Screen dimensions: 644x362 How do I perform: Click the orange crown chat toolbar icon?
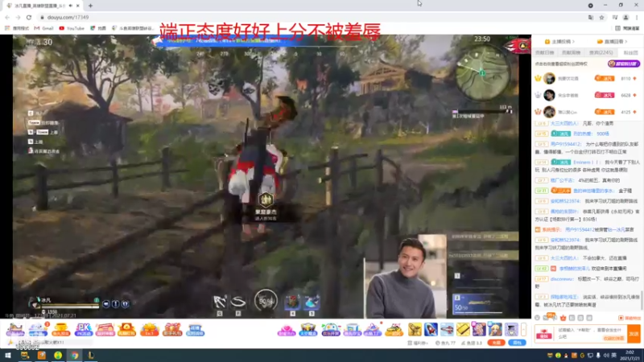point(563,318)
